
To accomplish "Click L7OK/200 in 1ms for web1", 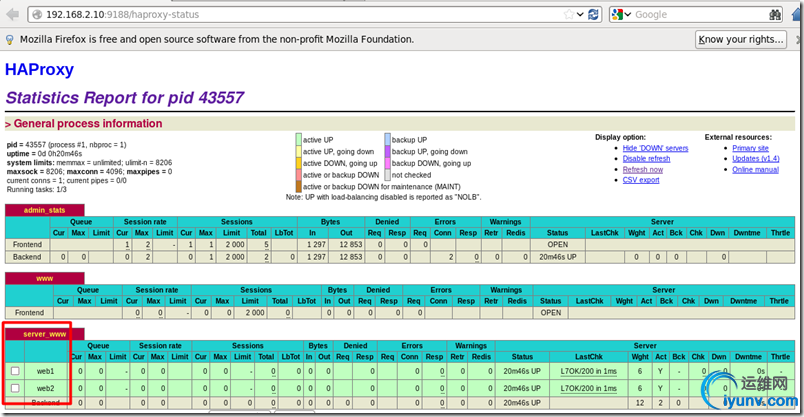I will click(x=589, y=371).
